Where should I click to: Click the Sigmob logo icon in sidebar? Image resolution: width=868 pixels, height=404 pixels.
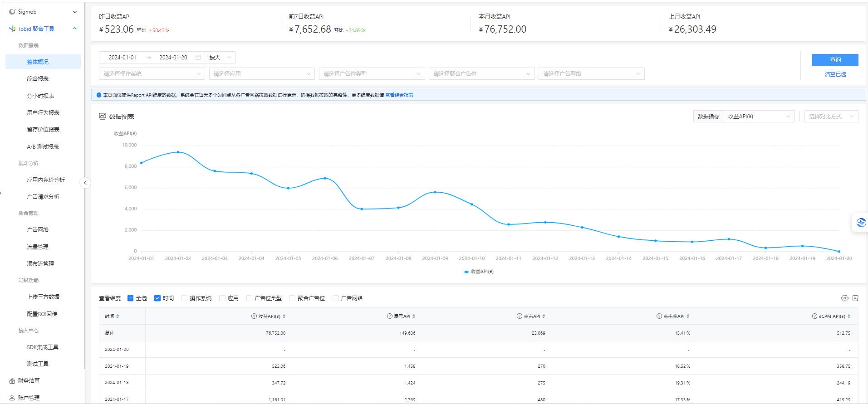point(12,12)
